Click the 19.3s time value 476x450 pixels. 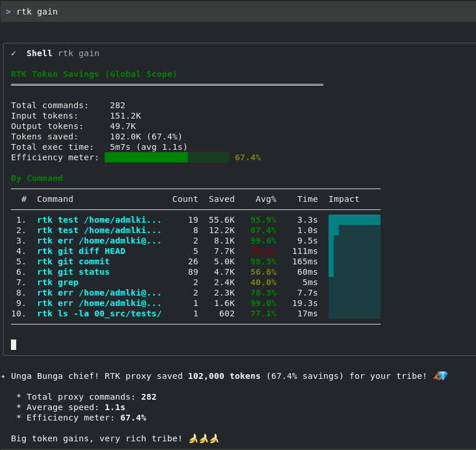point(305,303)
